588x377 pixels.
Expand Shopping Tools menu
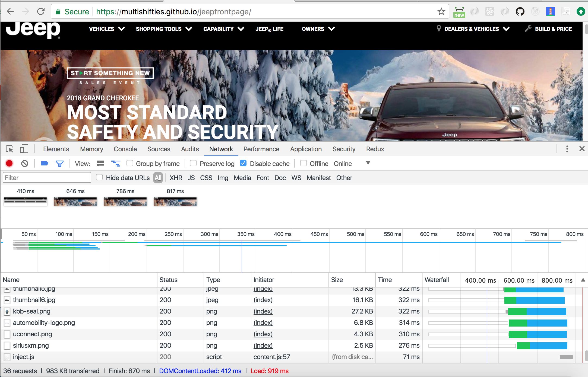(164, 29)
